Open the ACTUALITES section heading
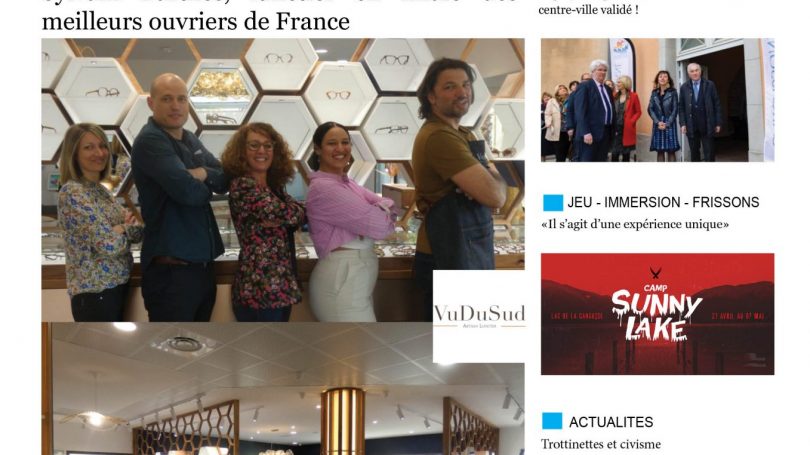The height and width of the screenshot is (455, 810). coord(611,422)
